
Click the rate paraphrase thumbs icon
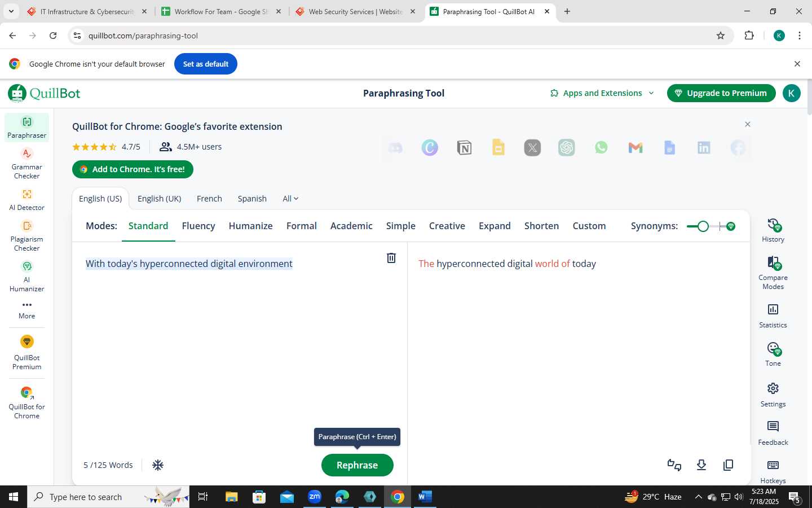coord(674,465)
